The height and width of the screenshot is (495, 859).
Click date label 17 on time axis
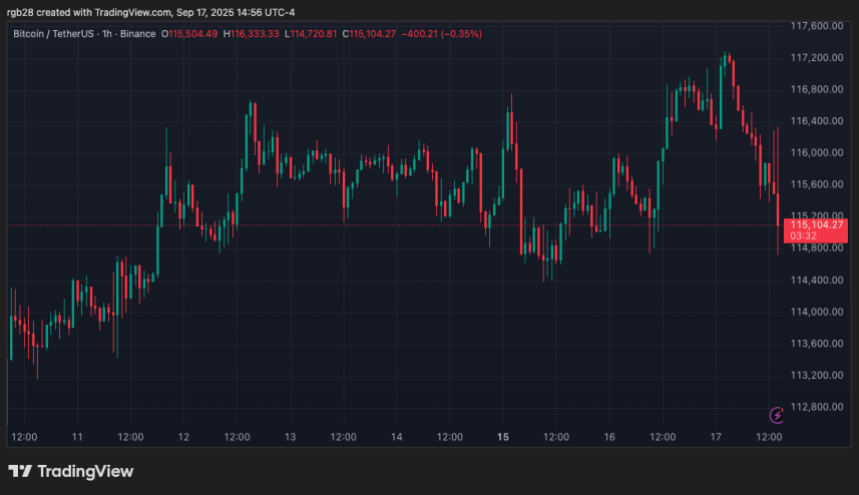click(x=716, y=437)
